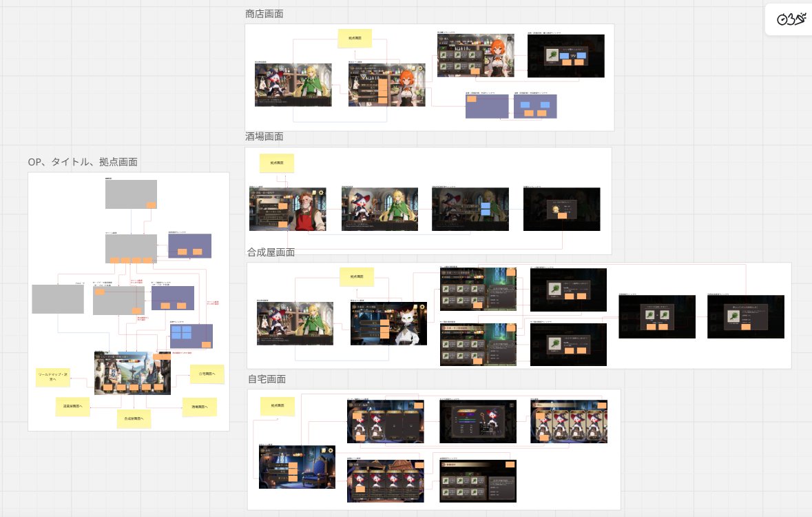Select the 自宅画面 frame title
The image size is (812, 517).
click(x=267, y=379)
